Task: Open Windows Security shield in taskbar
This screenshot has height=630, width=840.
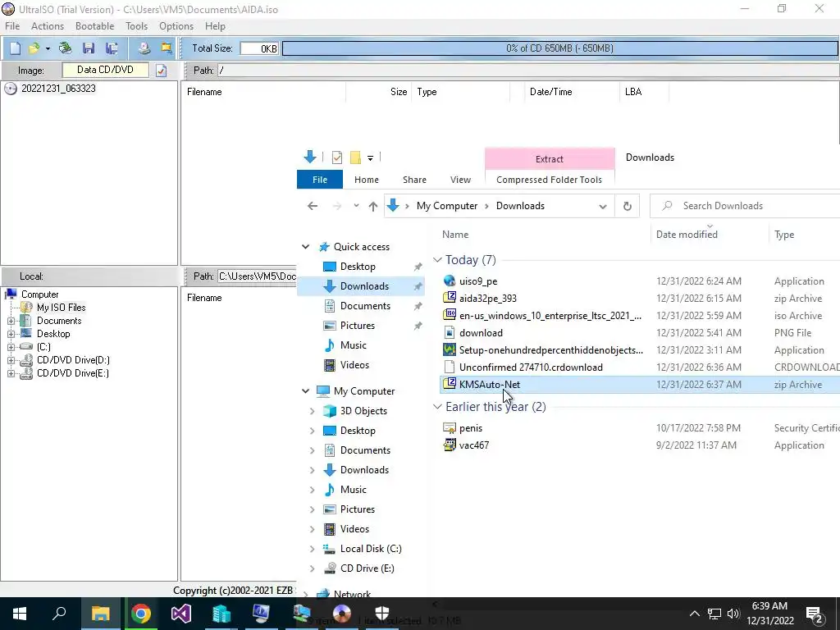Action: click(x=382, y=614)
